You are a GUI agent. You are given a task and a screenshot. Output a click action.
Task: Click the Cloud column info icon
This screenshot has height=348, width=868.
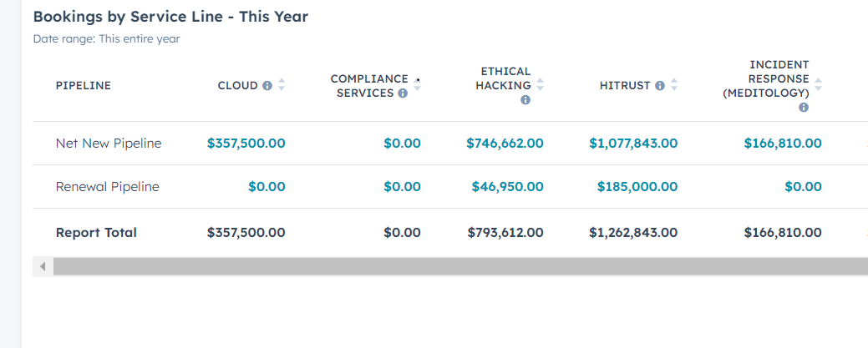[x=267, y=85]
